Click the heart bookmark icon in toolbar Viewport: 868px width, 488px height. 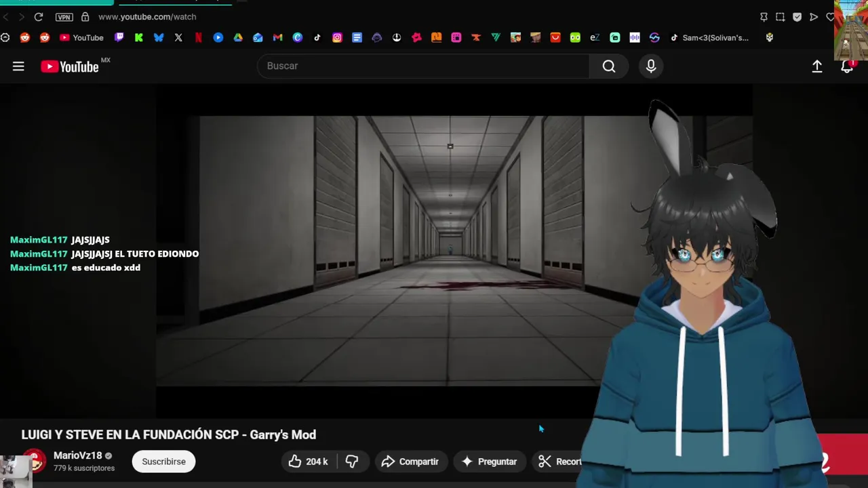(x=830, y=17)
